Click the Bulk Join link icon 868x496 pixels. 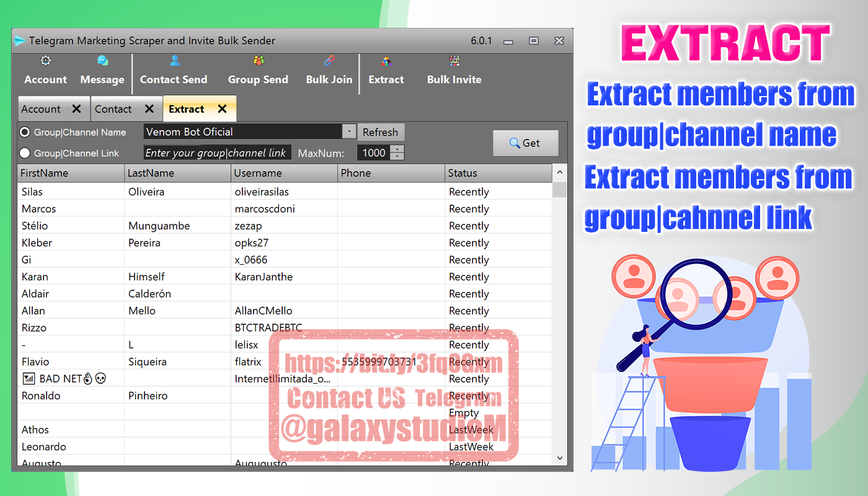pos(329,61)
